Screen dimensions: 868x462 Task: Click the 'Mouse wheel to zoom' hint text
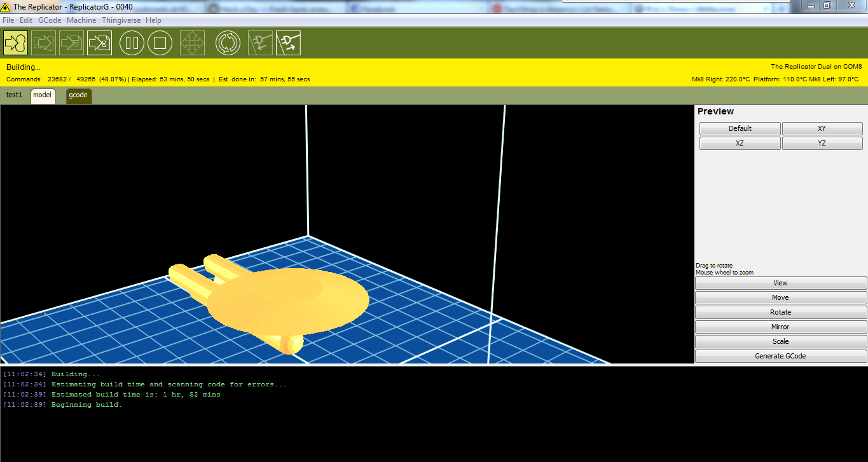724,273
